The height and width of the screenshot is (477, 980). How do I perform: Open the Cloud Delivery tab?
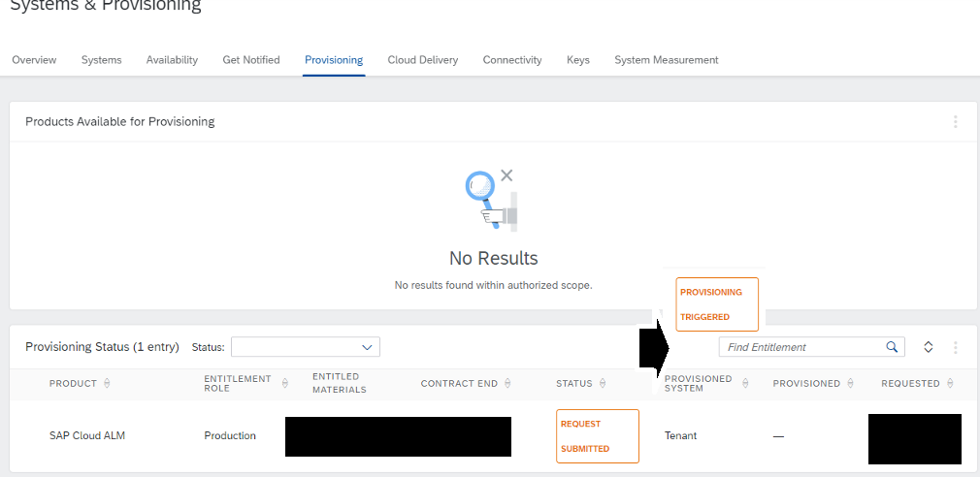422,60
